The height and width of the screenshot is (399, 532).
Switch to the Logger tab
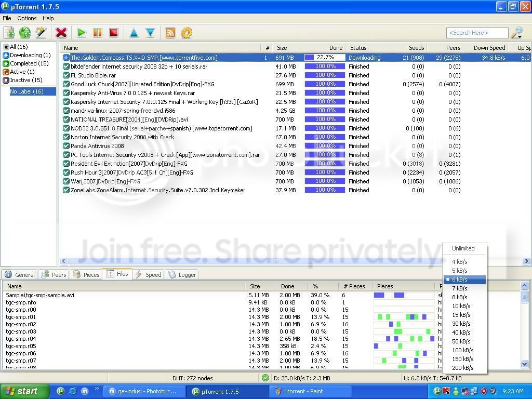pyautogui.click(x=182, y=274)
